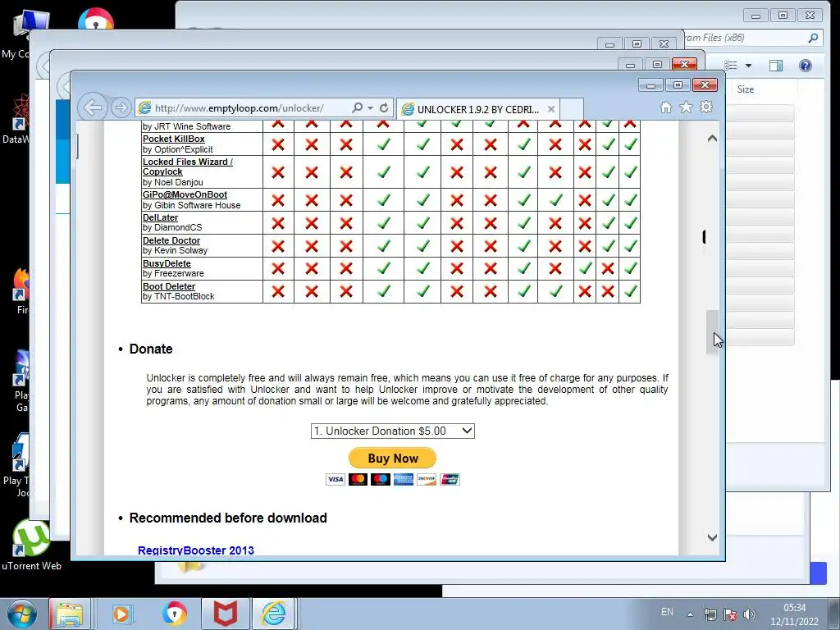Viewport: 840px width, 630px height.
Task: Click the page scrollbar down arrow
Action: point(712,537)
